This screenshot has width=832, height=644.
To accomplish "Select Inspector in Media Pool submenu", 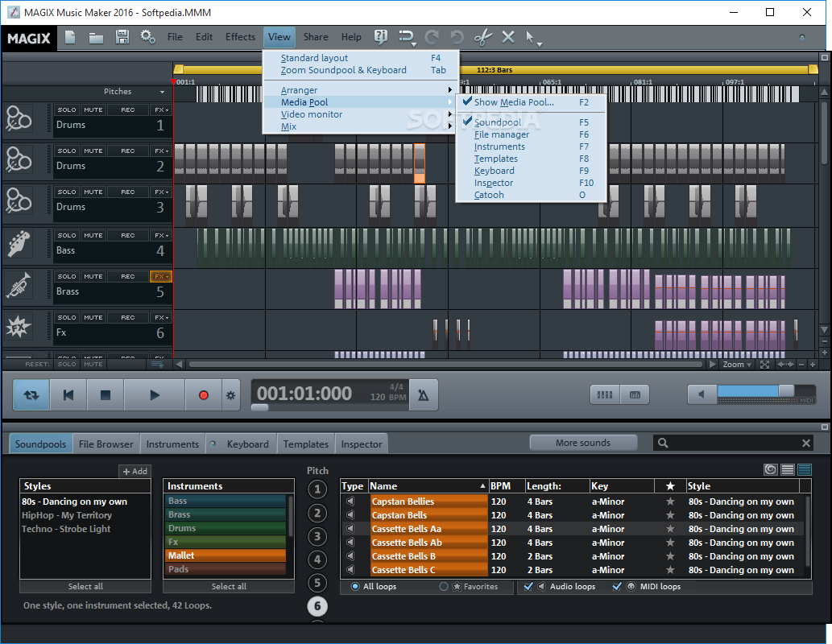I will (x=531, y=183).
